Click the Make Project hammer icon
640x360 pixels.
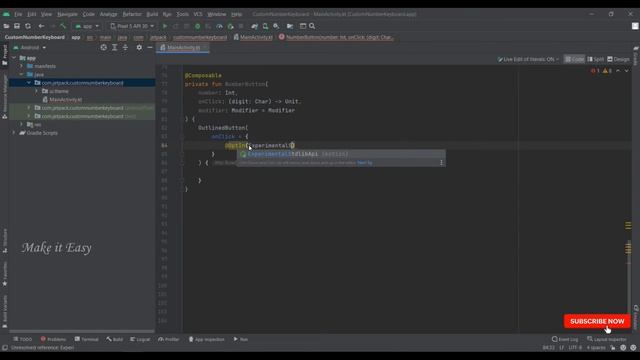63,26
